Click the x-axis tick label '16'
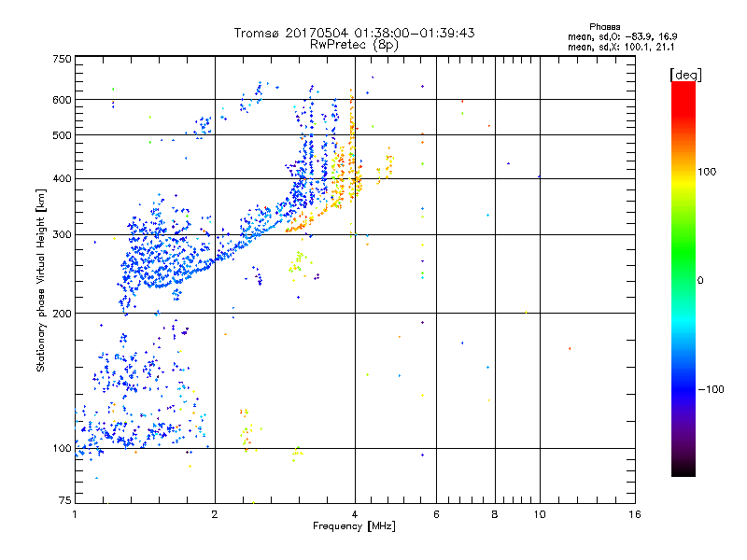 point(635,514)
